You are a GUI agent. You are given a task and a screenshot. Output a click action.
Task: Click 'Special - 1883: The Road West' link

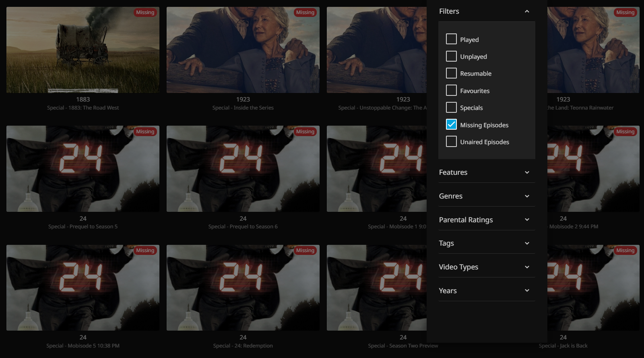click(x=83, y=108)
